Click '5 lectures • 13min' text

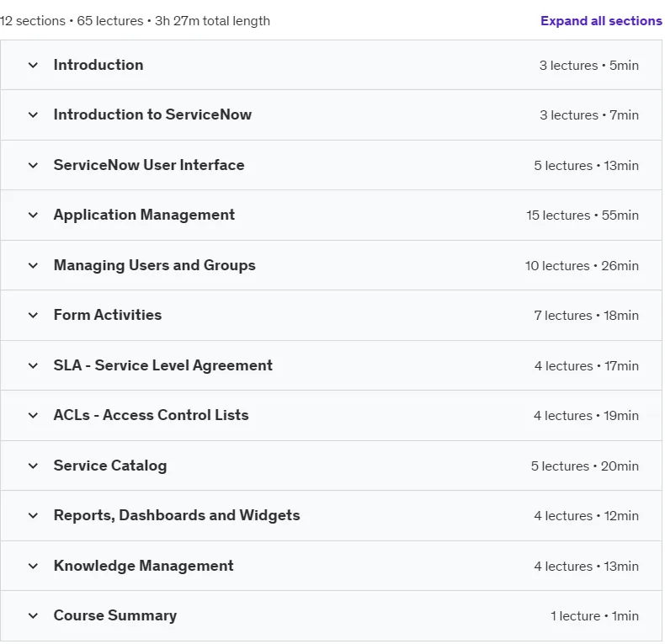(586, 166)
